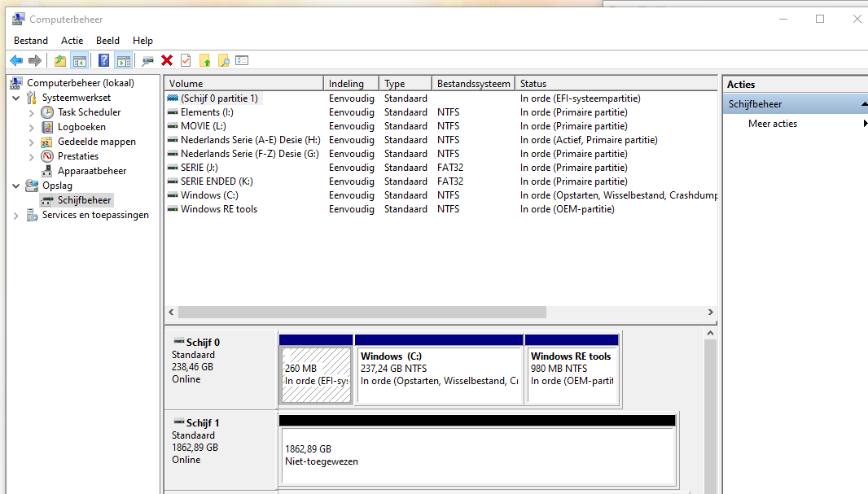Image resolution: width=868 pixels, height=494 pixels.
Task: Collapse the Schijfbeheer actions section arrow
Action: (x=864, y=104)
